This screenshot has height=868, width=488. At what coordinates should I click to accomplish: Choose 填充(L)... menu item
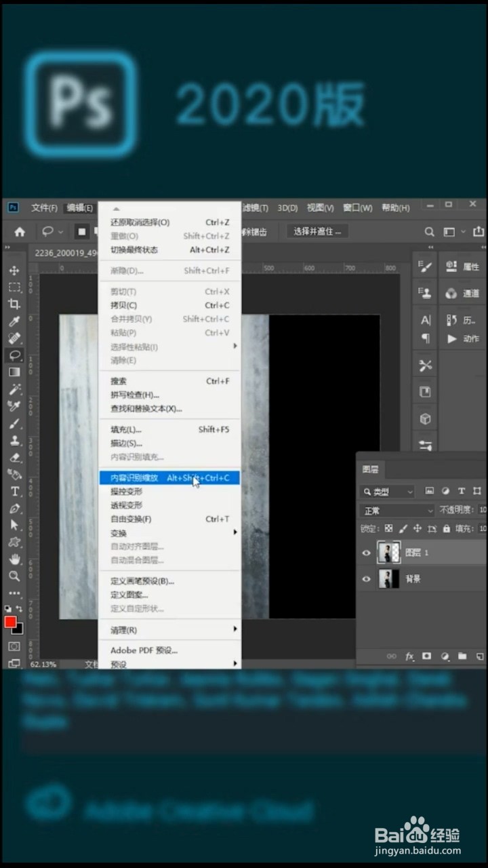pyautogui.click(x=170, y=429)
